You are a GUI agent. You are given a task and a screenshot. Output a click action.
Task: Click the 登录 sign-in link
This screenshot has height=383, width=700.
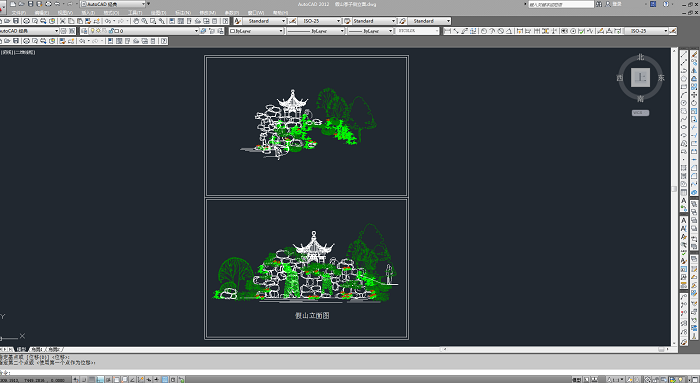click(617, 4)
